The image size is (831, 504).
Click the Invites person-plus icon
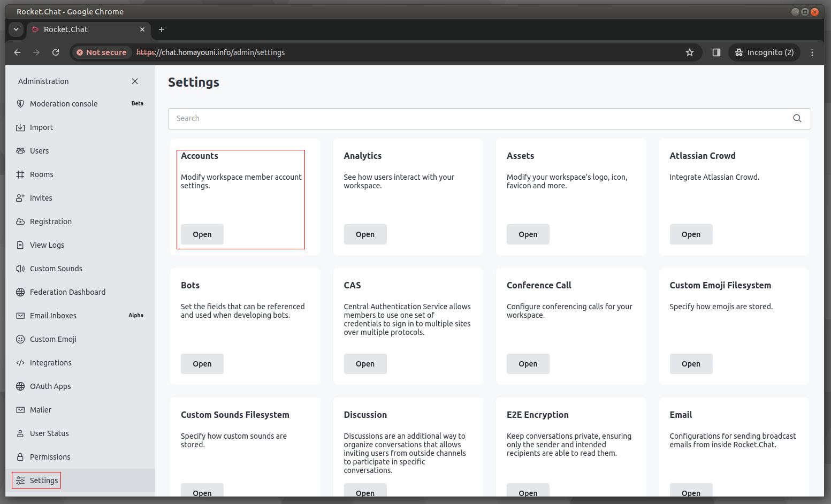(20, 198)
